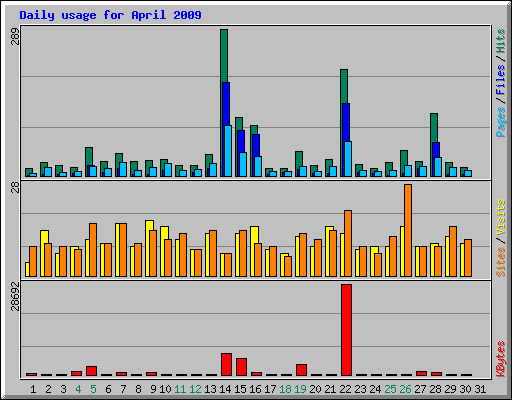Click day '11' on the x-axis
Screen dimensions: 512x400
pos(180,389)
